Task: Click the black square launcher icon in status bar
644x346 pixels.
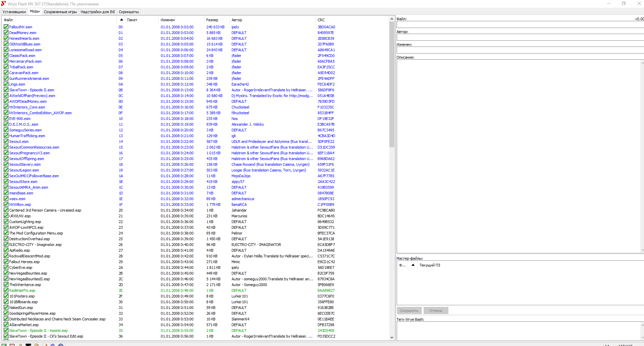Action: [28, 345]
